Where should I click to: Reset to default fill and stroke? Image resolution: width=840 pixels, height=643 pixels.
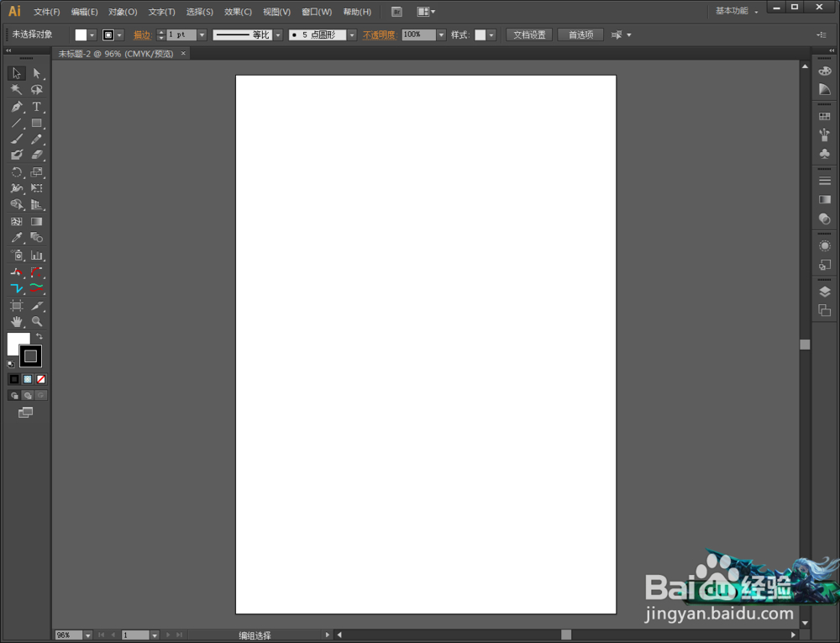(x=11, y=365)
